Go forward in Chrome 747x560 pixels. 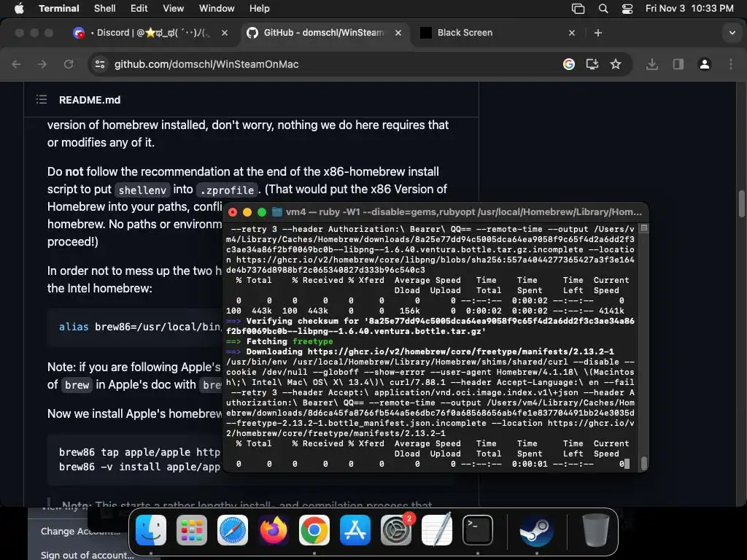pyautogui.click(x=42, y=64)
